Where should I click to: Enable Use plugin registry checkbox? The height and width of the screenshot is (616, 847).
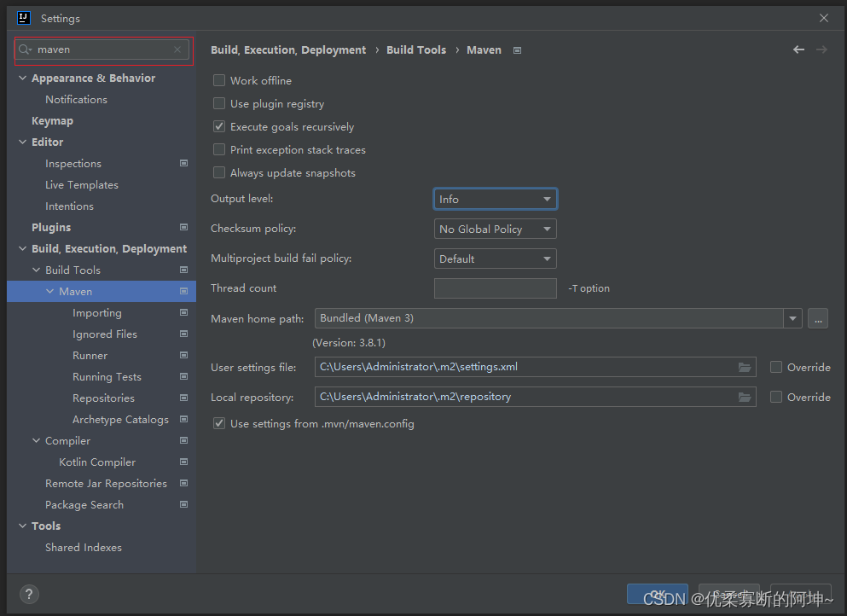pyautogui.click(x=218, y=103)
